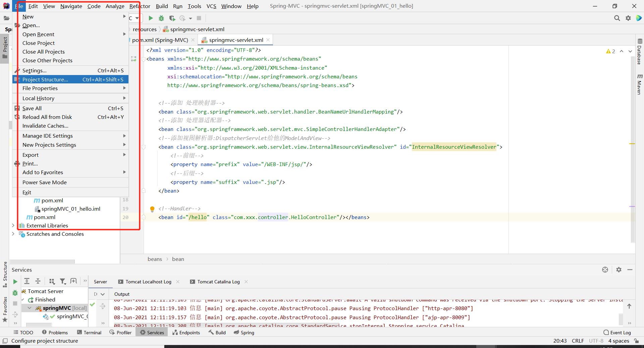Run the service in Services panel
Image resolution: width=644 pixels, height=348 pixels.
pos(15,282)
